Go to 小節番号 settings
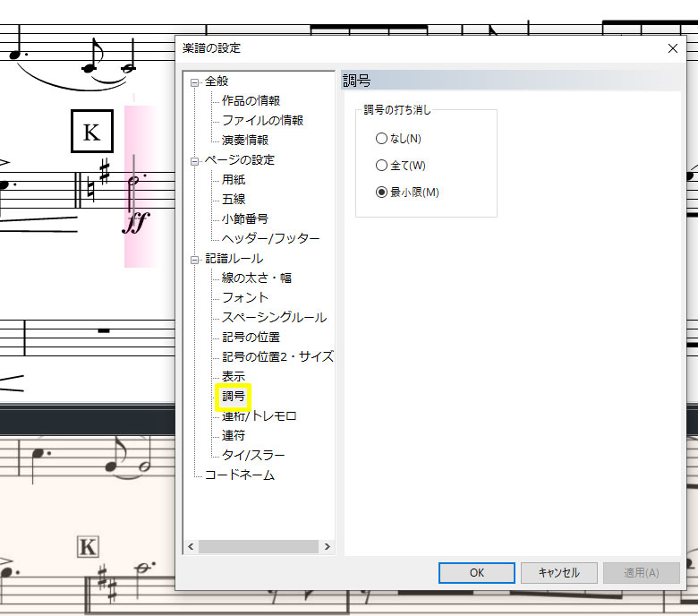This screenshot has width=698, height=616. point(245,218)
